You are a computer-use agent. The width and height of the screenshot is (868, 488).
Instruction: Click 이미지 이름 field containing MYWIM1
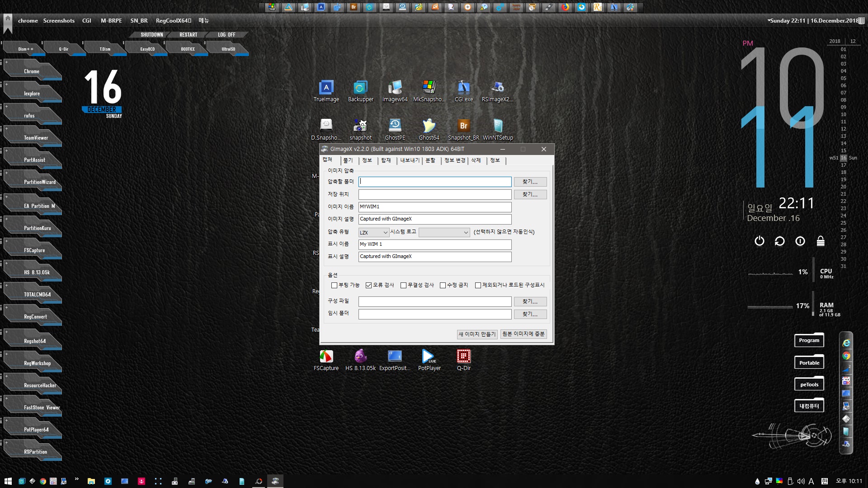pos(435,207)
